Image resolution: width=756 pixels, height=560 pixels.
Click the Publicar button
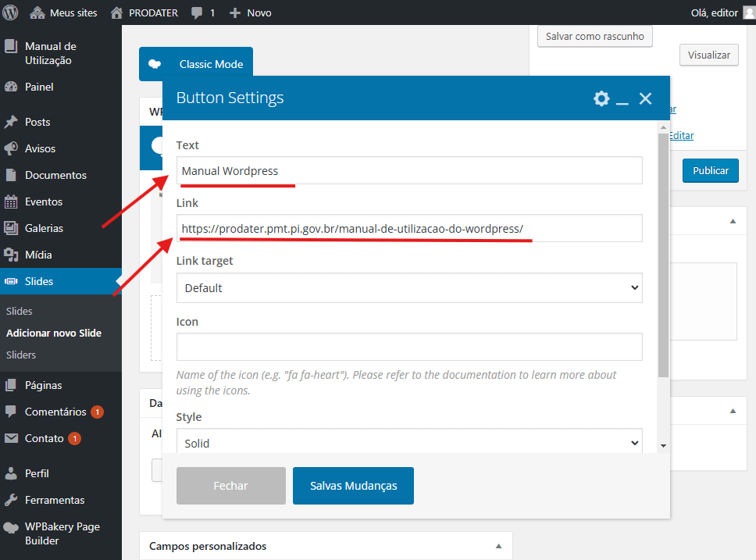711,170
